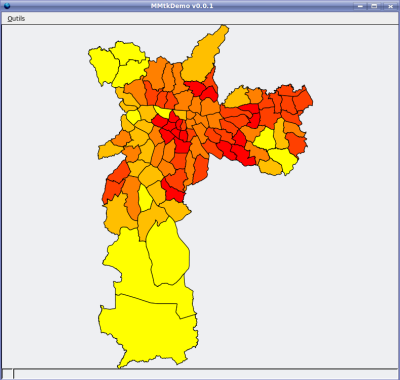The width and height of the screenshot is (400, 380).
Task: Maximize the MMtkDemo window
Action: (x=374, y=6)
